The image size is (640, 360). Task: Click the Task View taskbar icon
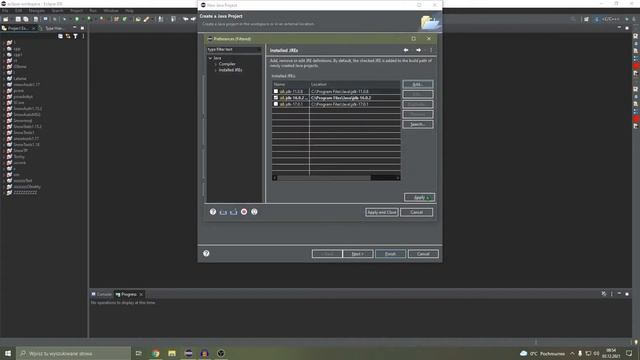tap(139, 353)
